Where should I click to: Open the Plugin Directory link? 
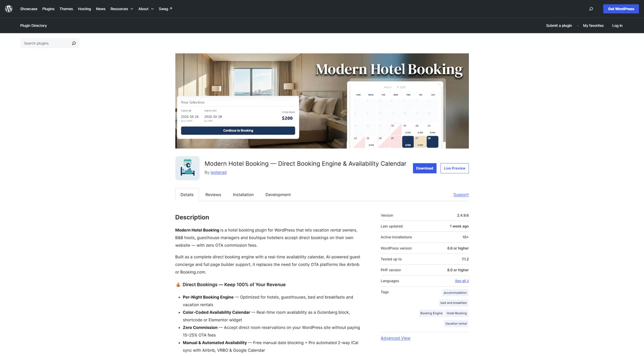click(33, 25)
